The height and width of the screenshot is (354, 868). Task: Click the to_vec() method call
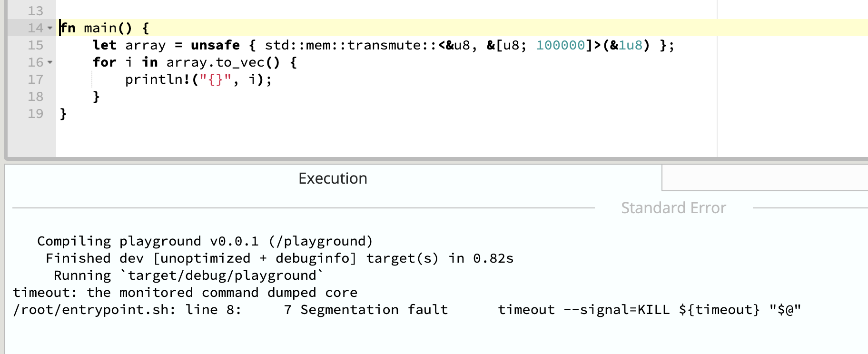(248, 62)
